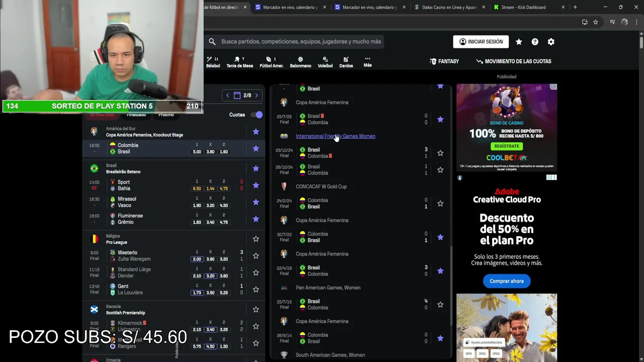The width and height of the screenshot is (644, 362).
Task: Open Copa América Femenina, Knockout Stage link
Action: (144, 135)
